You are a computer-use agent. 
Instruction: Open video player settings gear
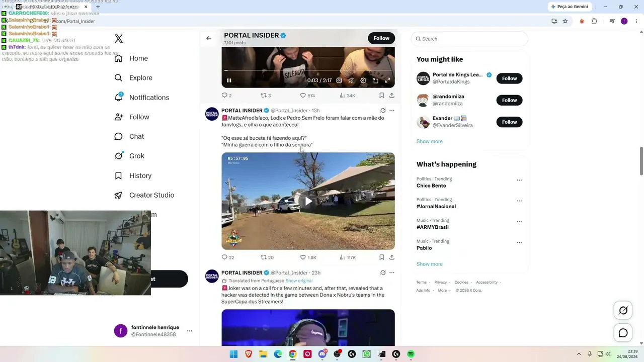363,80
